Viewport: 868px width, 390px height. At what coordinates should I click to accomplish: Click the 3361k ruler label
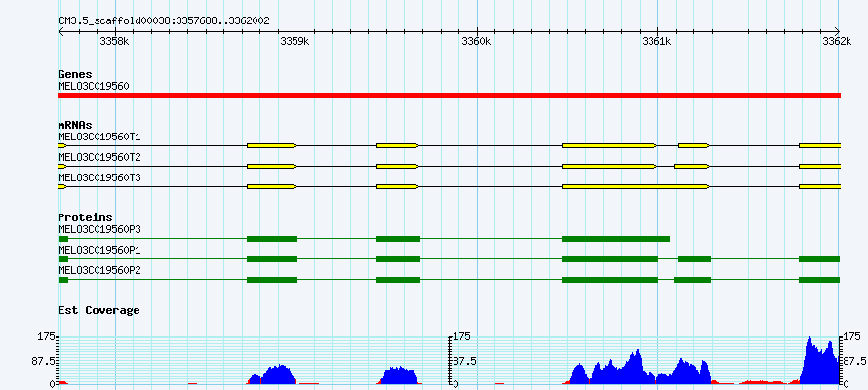click(x=657, y=41)
